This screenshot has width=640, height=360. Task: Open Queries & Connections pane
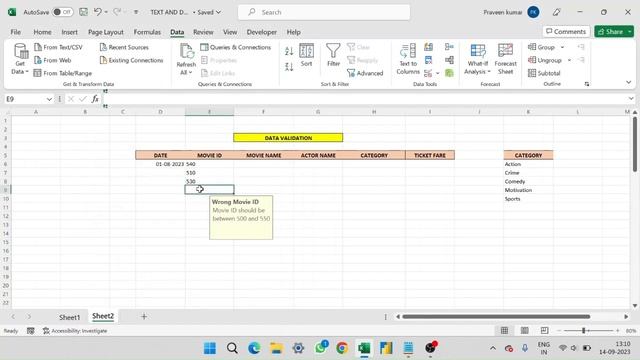[x=236, y=47]
